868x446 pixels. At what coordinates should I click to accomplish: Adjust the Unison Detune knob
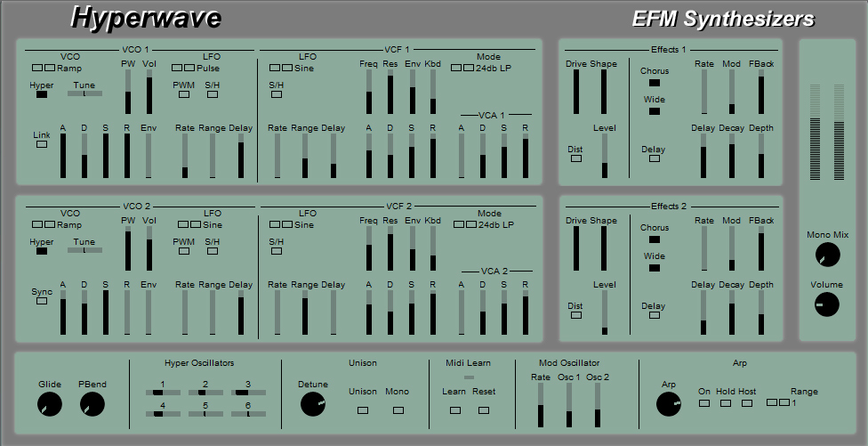coord(313,404)
